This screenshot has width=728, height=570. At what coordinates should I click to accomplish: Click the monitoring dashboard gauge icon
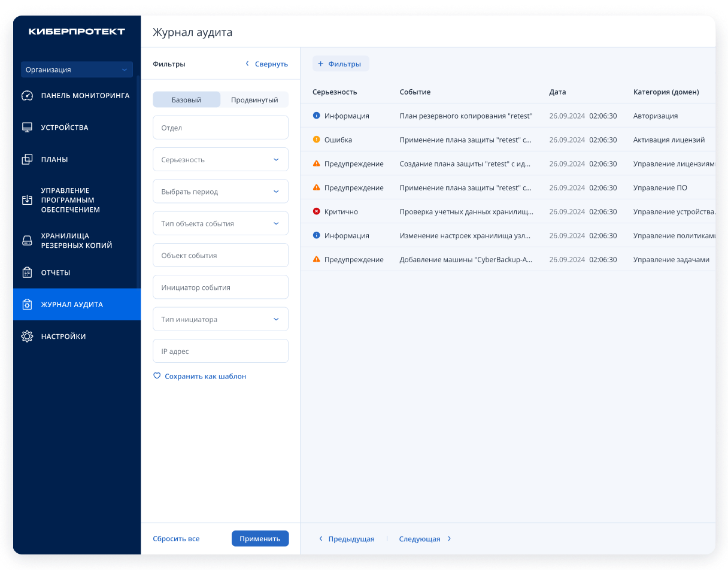tap(27, 96)
